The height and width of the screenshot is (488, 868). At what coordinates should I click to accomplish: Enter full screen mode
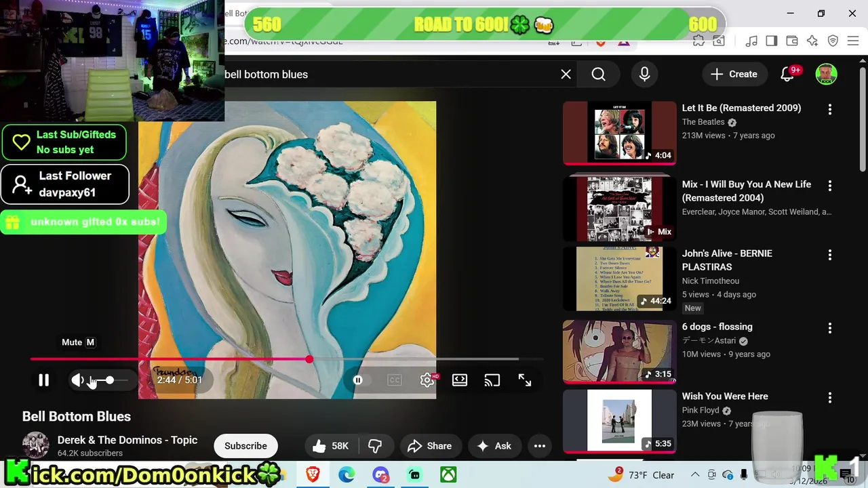point(525,380)
